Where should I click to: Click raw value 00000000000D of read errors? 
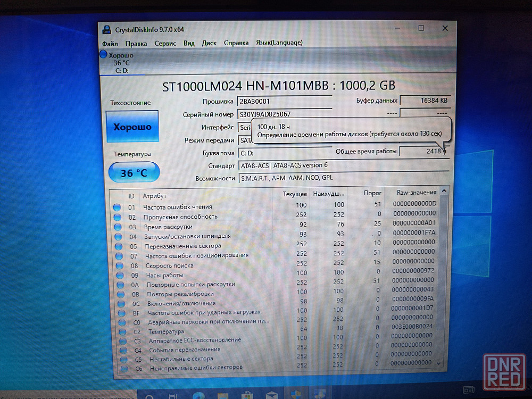point(414,204)
